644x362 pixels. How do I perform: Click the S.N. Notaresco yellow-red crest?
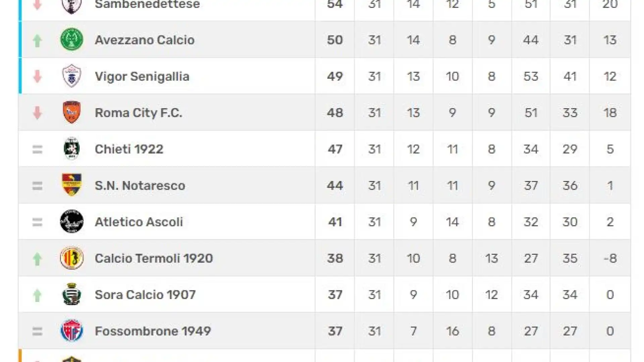71,185
